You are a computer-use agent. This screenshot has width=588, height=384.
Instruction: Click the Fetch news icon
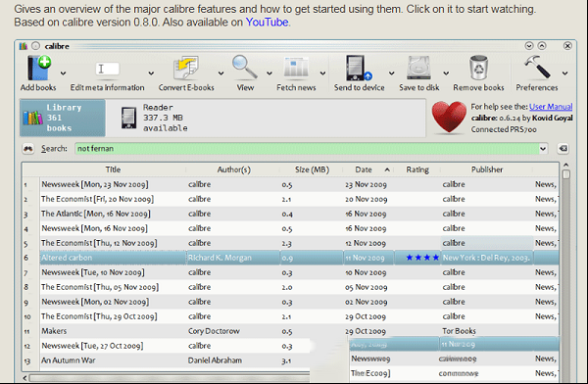[296, 68]
